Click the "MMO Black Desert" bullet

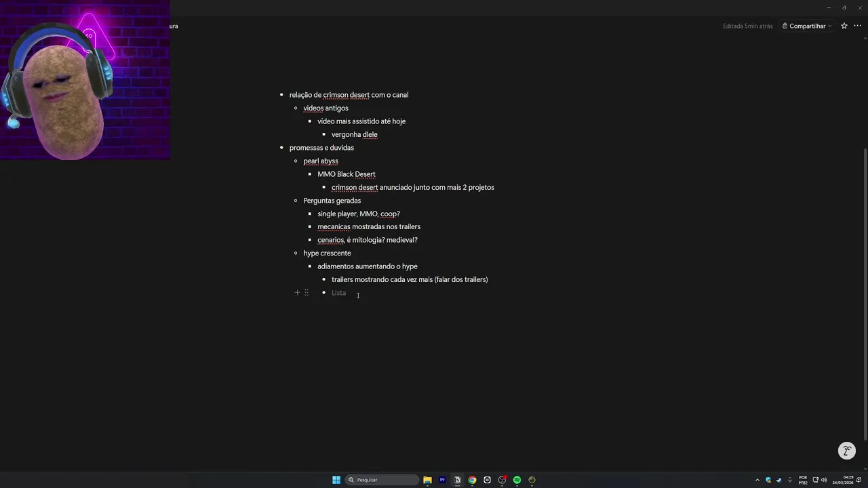[346, 174]
